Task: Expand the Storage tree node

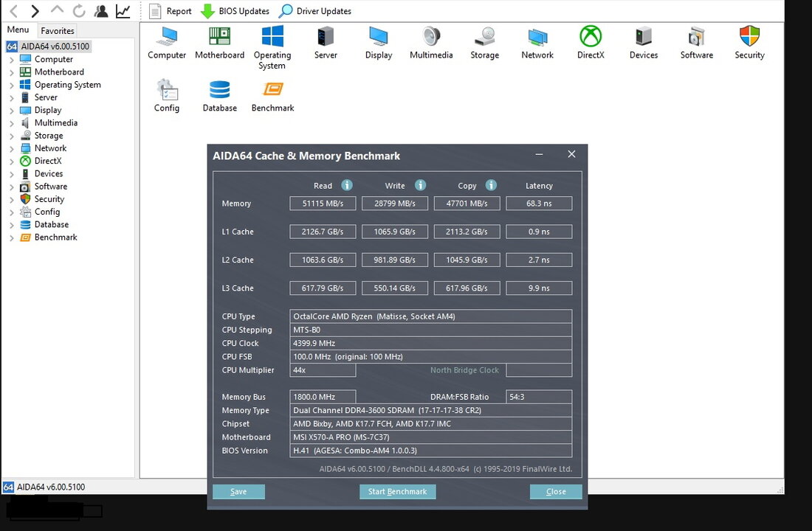Action: point(11,136)
